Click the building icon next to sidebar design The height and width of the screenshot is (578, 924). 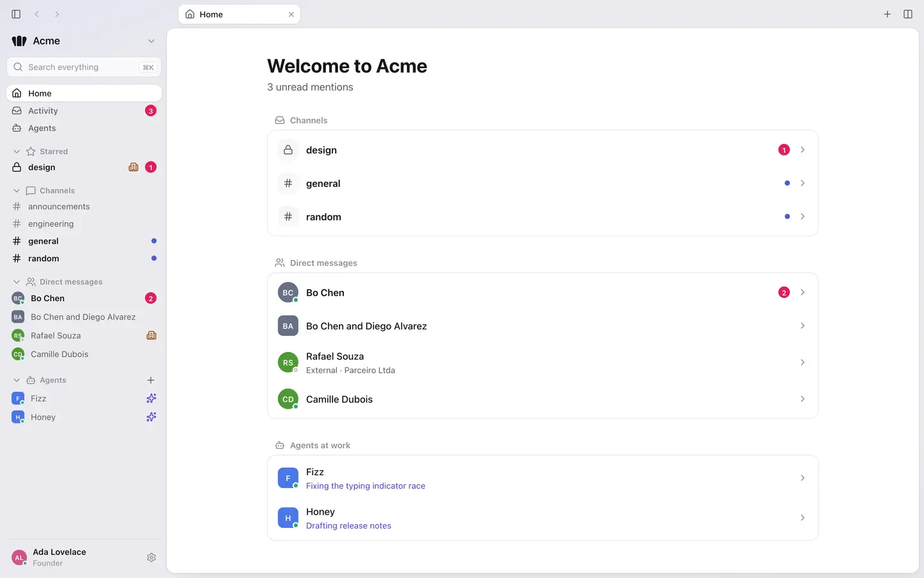[x=133, y=167]
